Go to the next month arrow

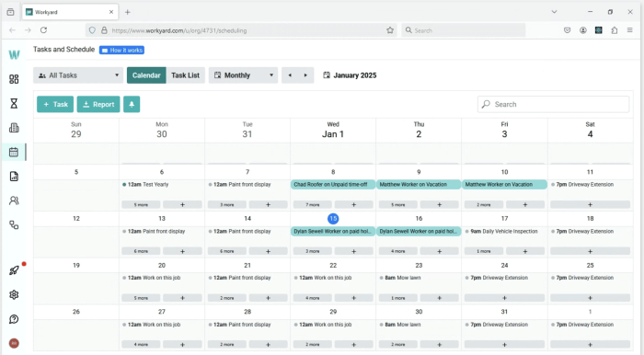click(305, 75)
